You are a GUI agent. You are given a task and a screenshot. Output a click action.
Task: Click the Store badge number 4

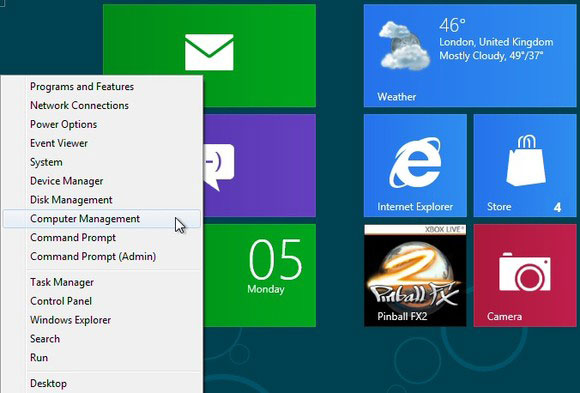tap(557, 207)
